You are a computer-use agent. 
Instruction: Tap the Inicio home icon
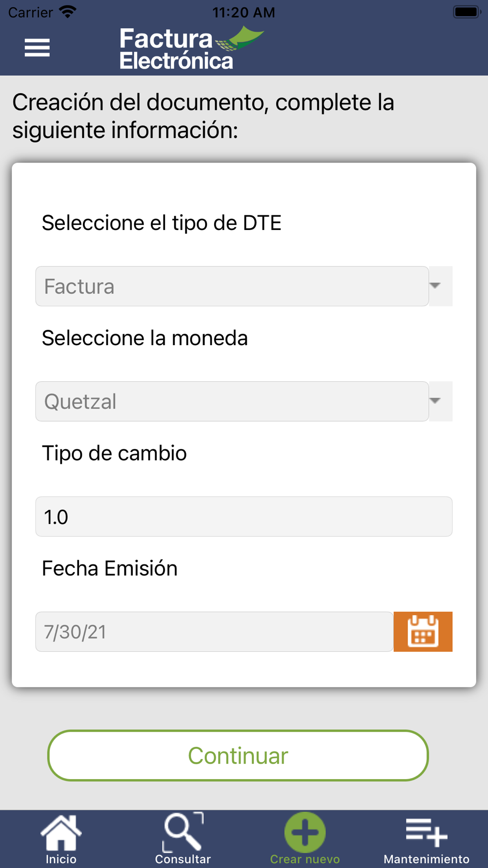pos(61,832)
